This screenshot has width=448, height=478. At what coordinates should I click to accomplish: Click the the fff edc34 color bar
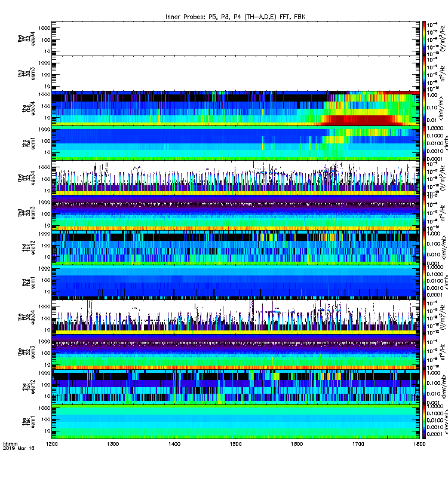tap(424, 317)
